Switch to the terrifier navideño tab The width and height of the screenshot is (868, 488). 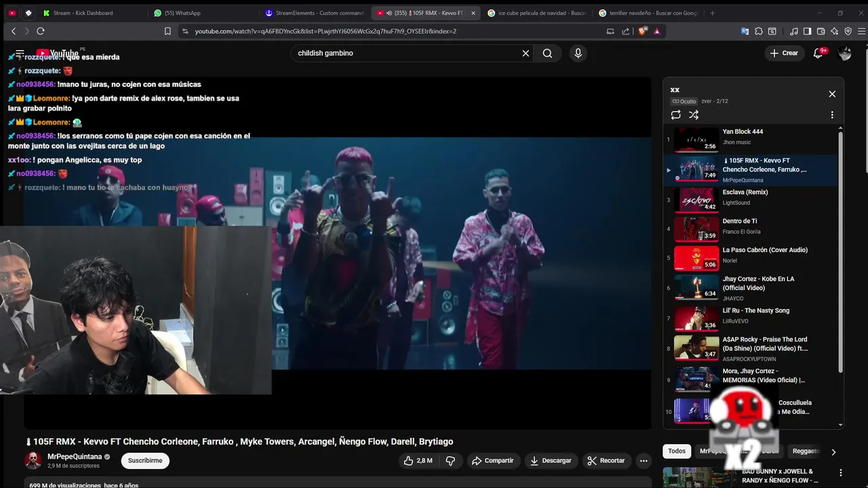click(648, 13)
